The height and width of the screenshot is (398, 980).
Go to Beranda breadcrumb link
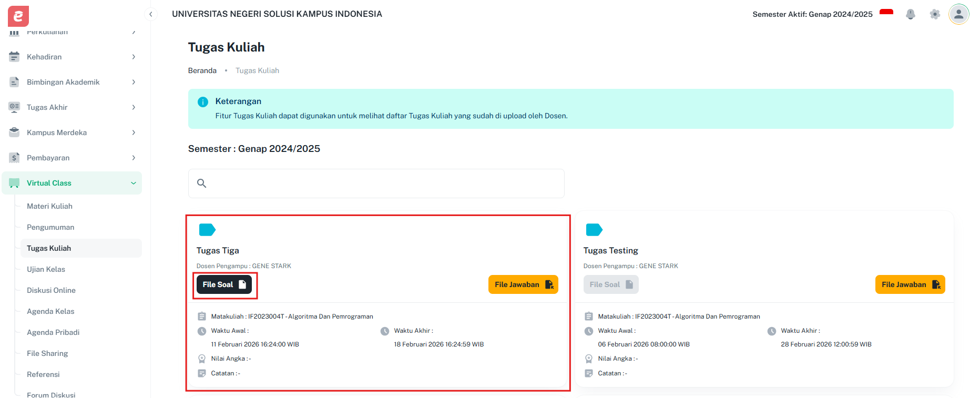tap(202, 70)
